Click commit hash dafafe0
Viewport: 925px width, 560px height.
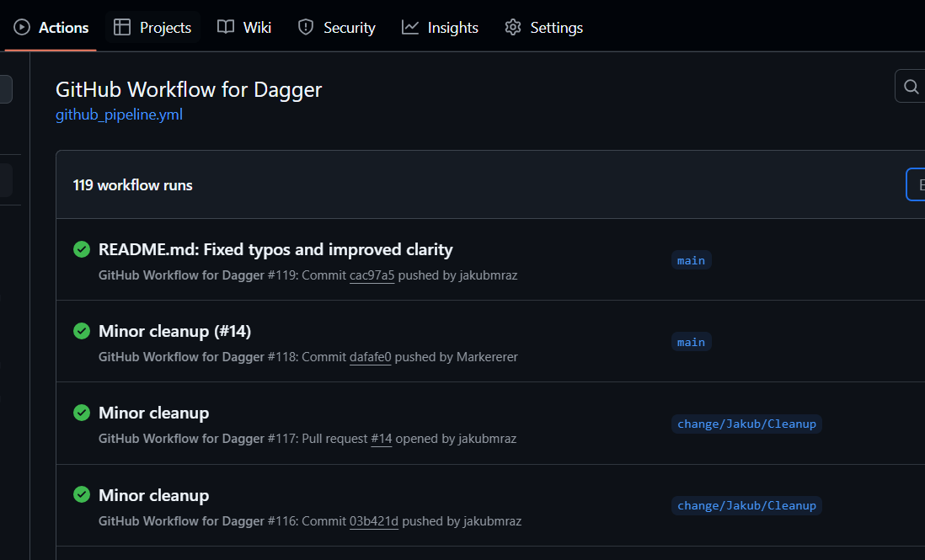[371, 357]
